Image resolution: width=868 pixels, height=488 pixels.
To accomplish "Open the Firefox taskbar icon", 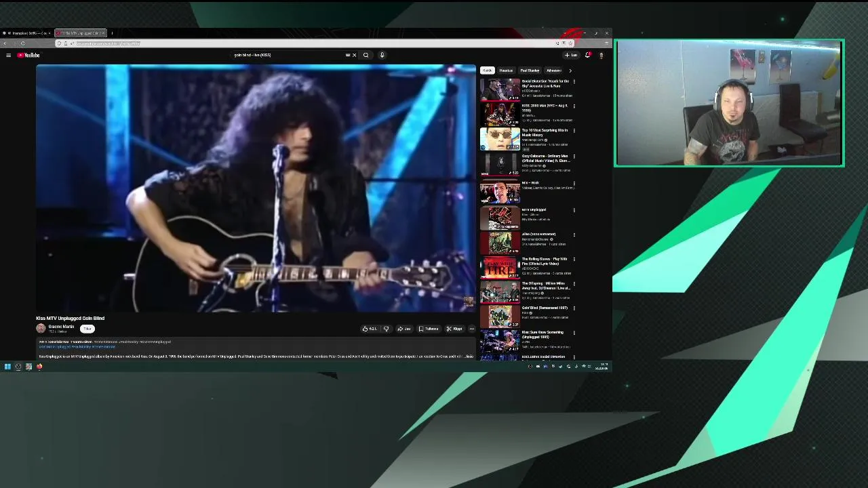I will [39, 367].
